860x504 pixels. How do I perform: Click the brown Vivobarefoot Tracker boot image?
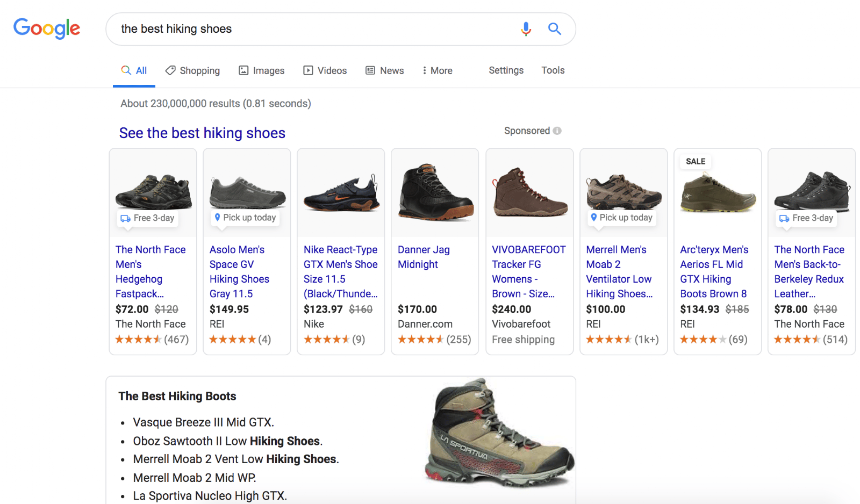click(x=530, y=192)
